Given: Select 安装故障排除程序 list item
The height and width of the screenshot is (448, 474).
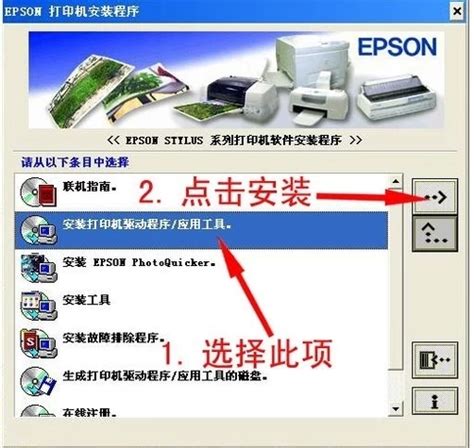Looking at the screenshot, I should click(201, 343).
